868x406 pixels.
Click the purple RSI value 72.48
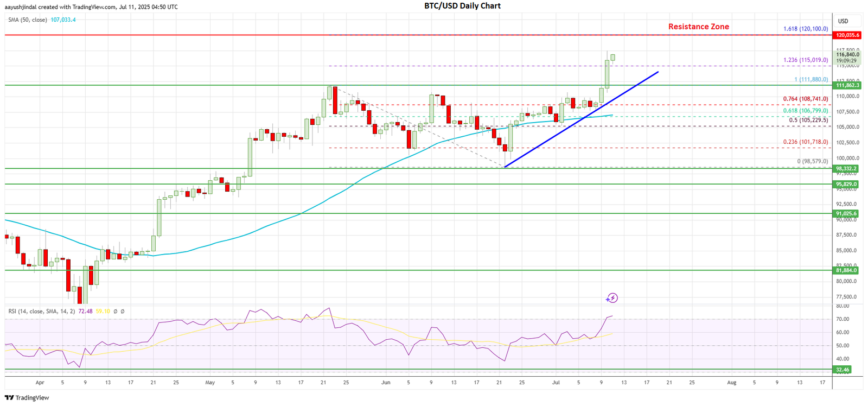pyautogui.click(x=85, y=312)
